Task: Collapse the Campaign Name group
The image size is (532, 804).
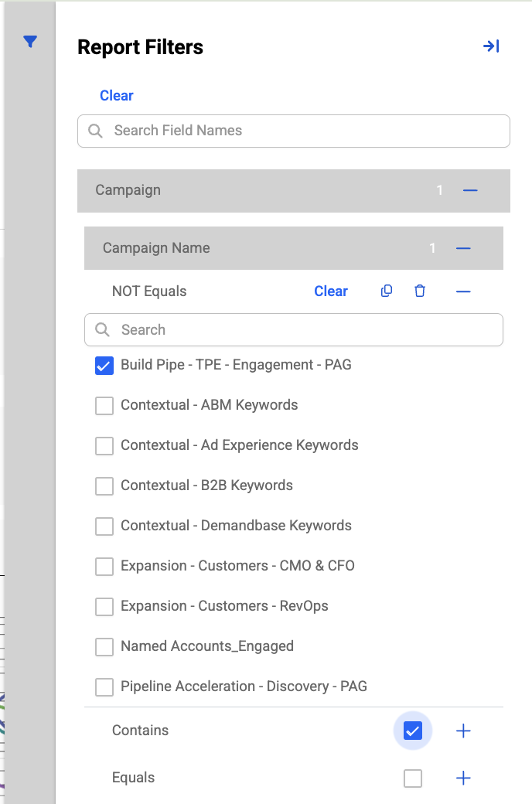Action: pos(463,248)
